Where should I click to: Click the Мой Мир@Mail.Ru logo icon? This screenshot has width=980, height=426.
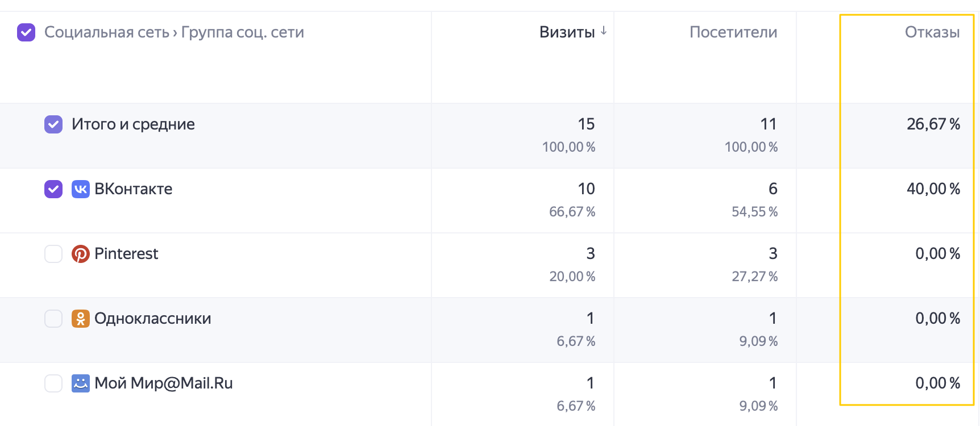pos(81,383)
